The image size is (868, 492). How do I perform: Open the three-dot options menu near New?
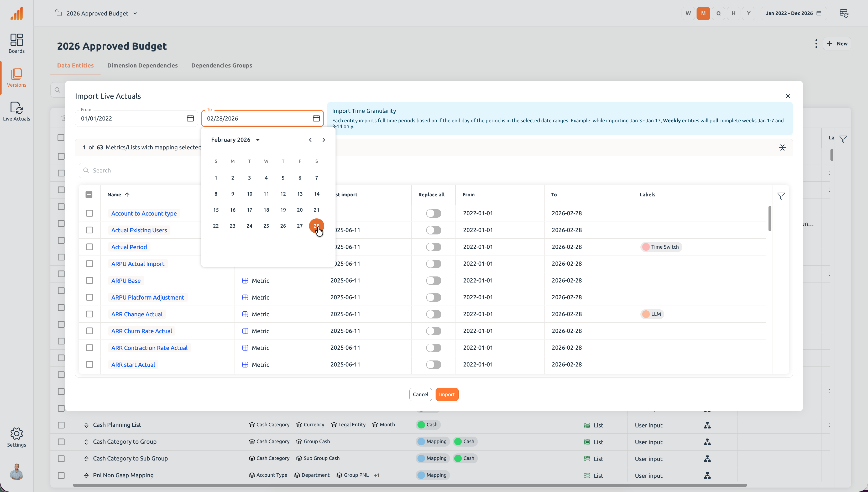816,44
